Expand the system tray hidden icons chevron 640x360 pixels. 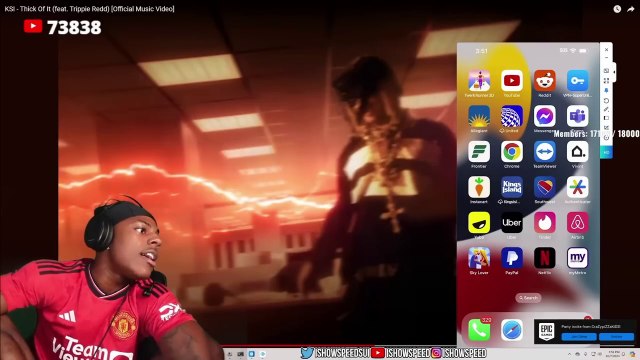569,354
